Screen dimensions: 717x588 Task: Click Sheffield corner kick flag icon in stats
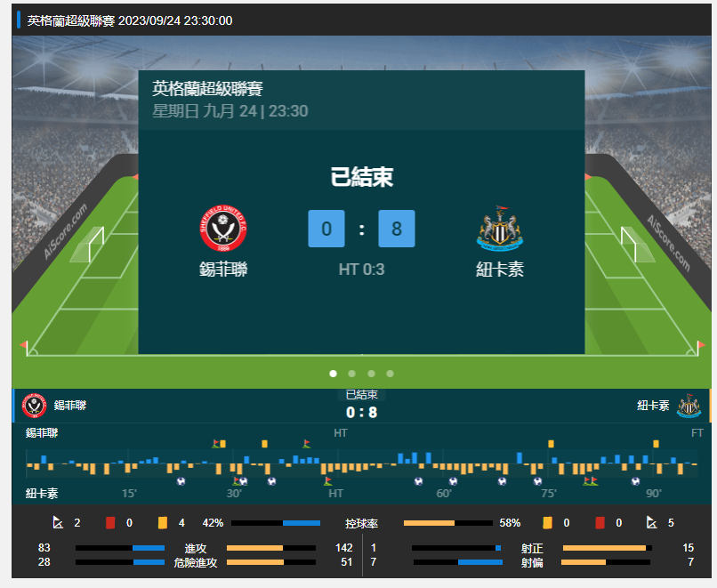pyautogui.click(x=58, y=522)
